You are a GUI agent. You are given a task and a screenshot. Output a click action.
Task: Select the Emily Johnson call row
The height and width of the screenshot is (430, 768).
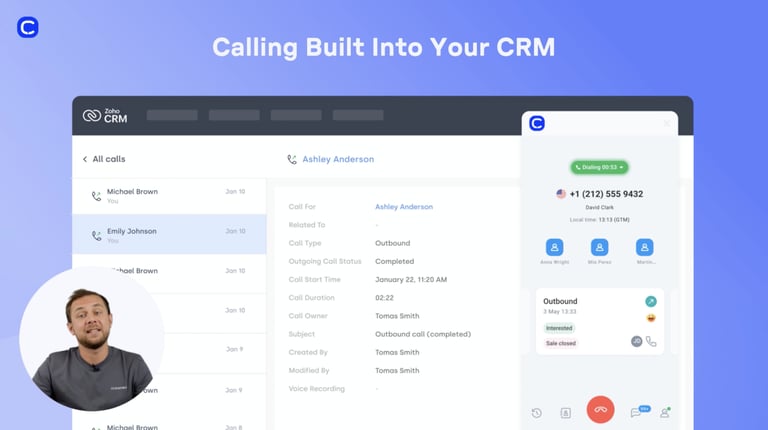(169, 234)
